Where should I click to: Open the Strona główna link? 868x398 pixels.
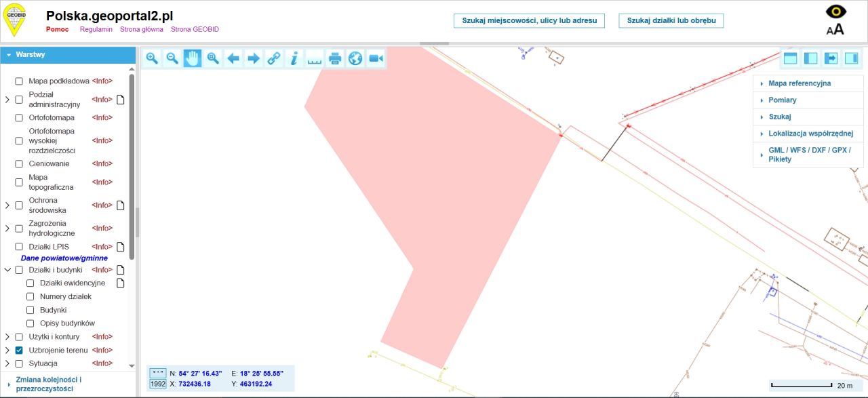coord(142,30)
